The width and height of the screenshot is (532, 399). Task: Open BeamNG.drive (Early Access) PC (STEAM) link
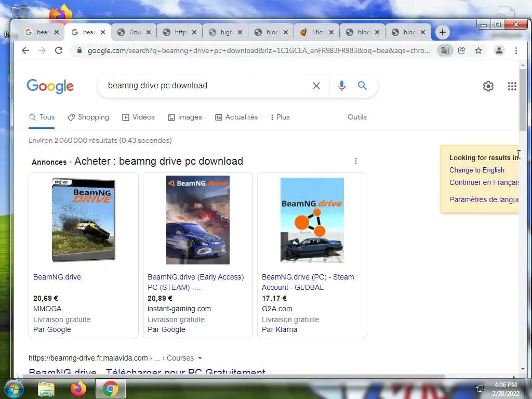(x=196, y=282)
